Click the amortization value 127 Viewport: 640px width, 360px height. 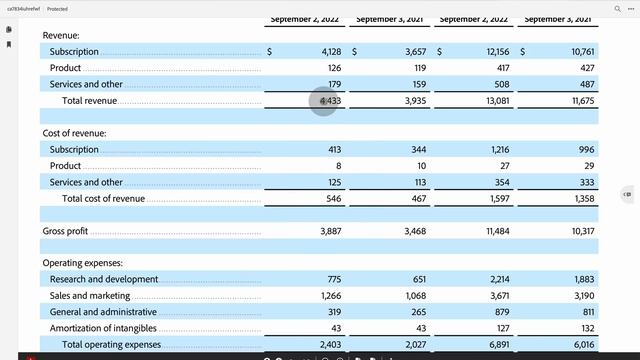point(503,329)
